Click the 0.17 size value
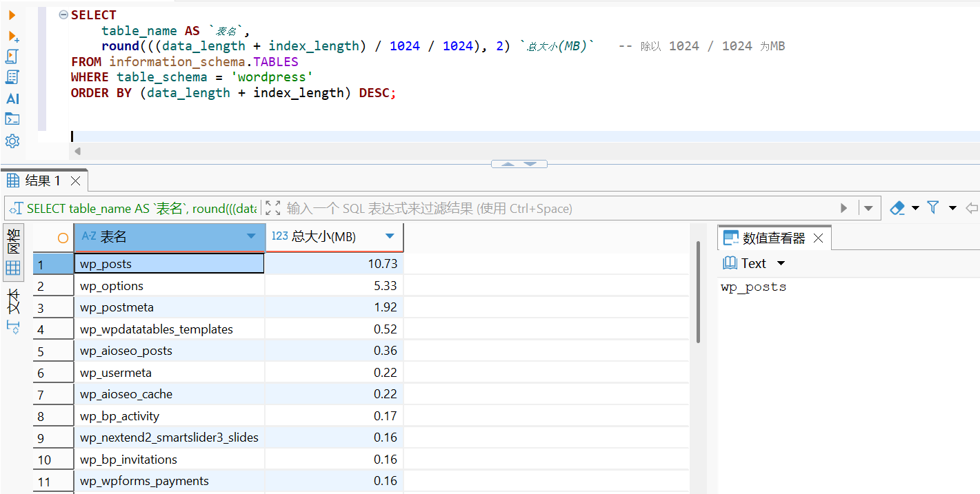980x494 pixels. click(x=386, y=416)
